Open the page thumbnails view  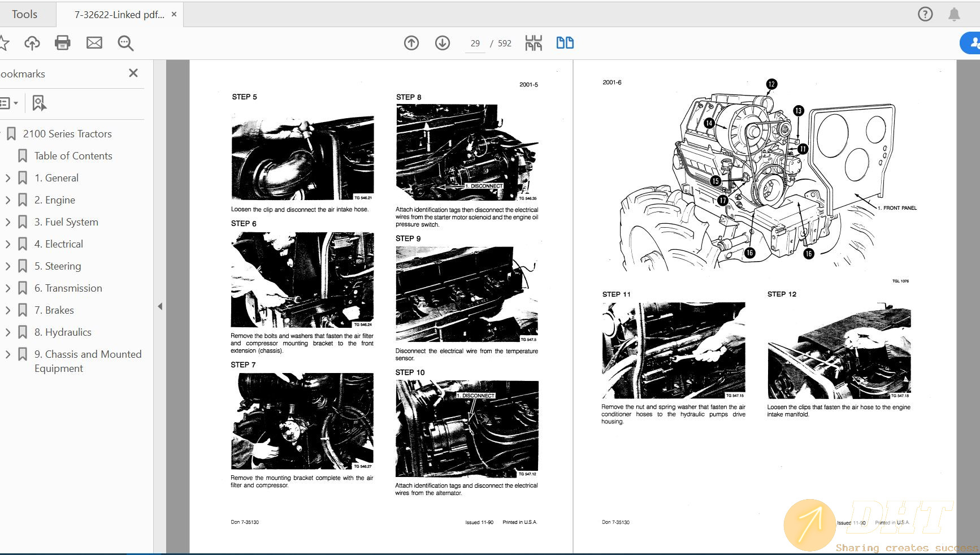tap(532, 42)
